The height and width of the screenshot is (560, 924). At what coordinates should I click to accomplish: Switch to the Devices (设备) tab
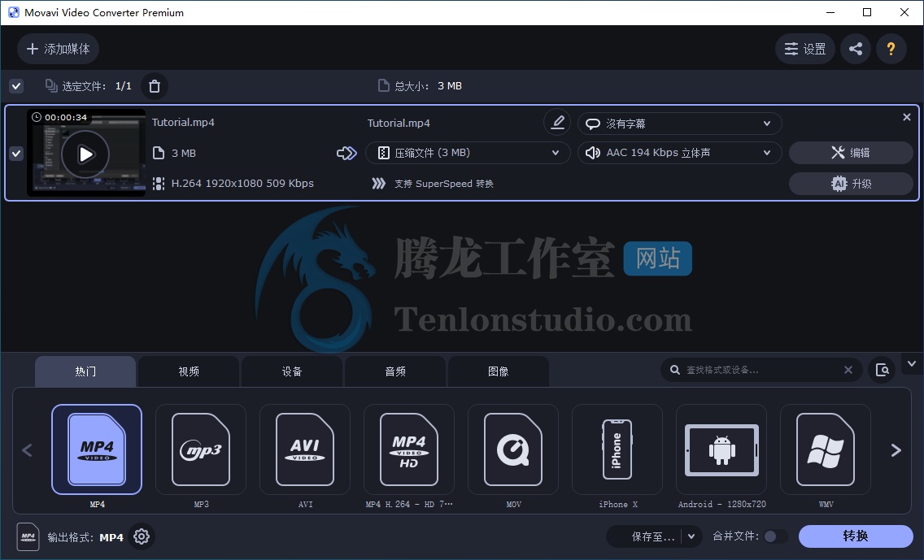(x=292, y=371)
